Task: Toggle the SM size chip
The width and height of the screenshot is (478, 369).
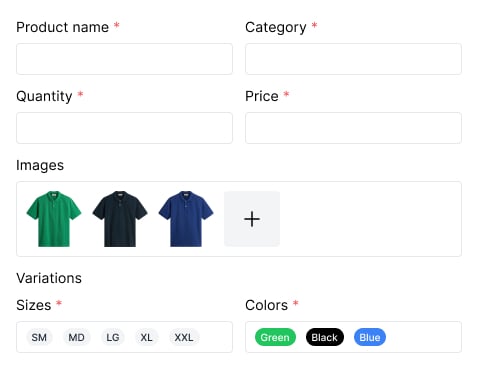Action: pyautogui.click(x=39, y=337)
